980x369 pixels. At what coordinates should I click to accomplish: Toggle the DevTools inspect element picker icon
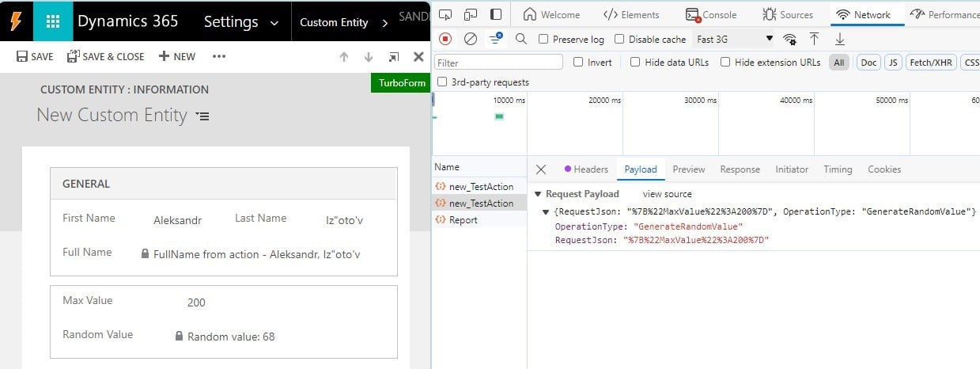(x=445, y=14)
